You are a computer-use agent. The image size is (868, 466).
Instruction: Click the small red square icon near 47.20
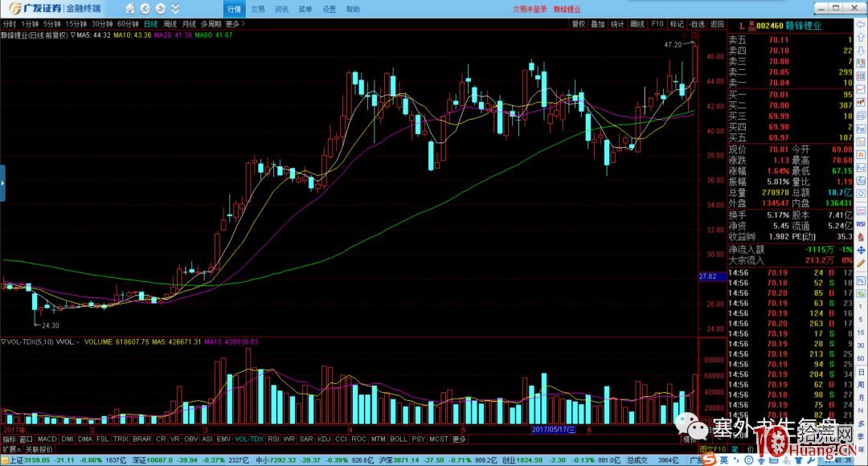coord(694,36)
